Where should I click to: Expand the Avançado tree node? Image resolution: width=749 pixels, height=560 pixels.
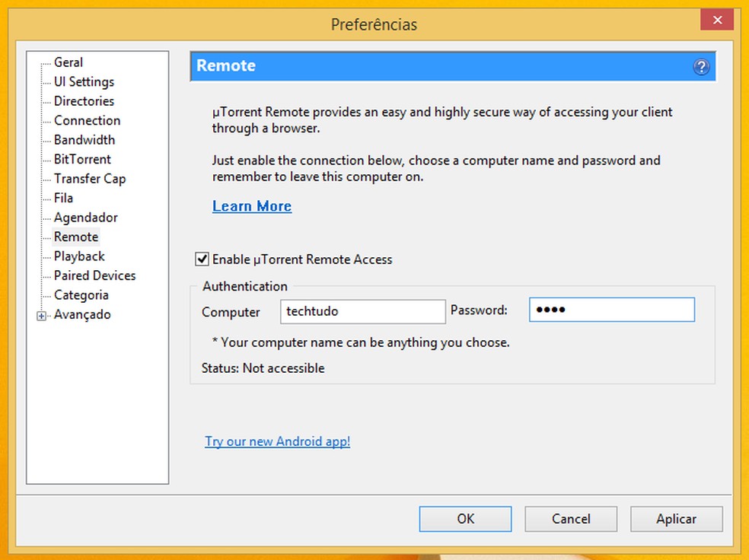tap(42, 316)
